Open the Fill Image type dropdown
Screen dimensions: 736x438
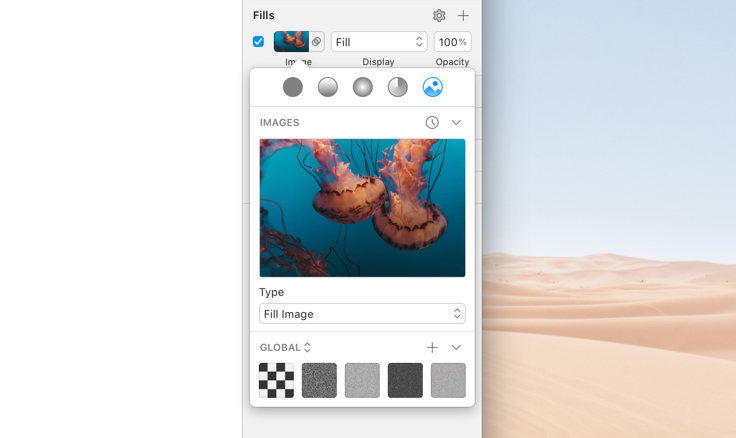coord(362,314)
